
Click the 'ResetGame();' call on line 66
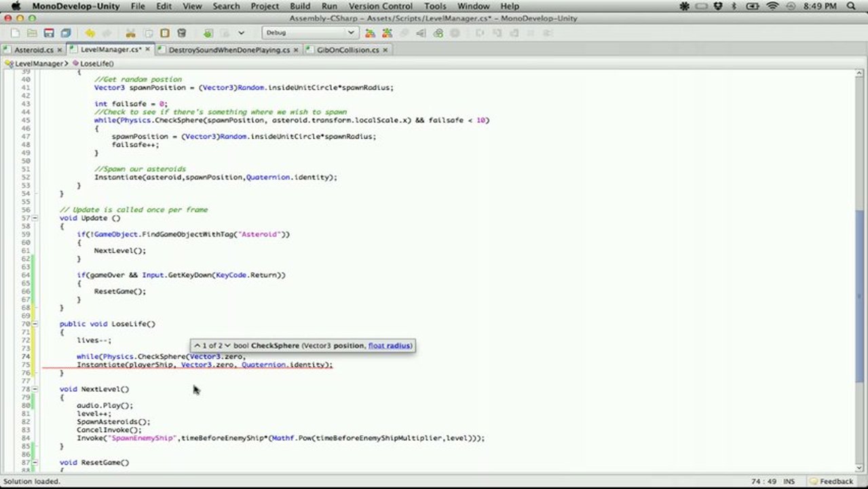pyautogui.click(x=120, y=291)
